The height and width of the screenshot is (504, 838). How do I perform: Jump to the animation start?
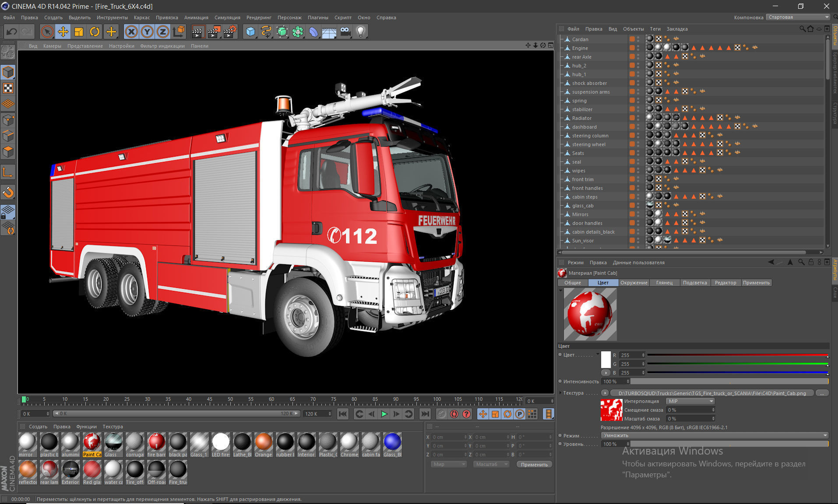click(343, 414)
